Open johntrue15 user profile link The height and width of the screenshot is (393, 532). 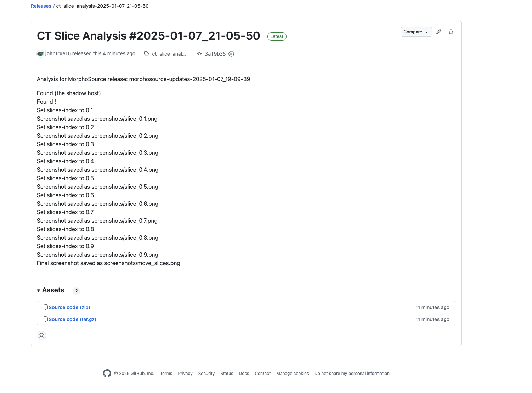point(58,53)
